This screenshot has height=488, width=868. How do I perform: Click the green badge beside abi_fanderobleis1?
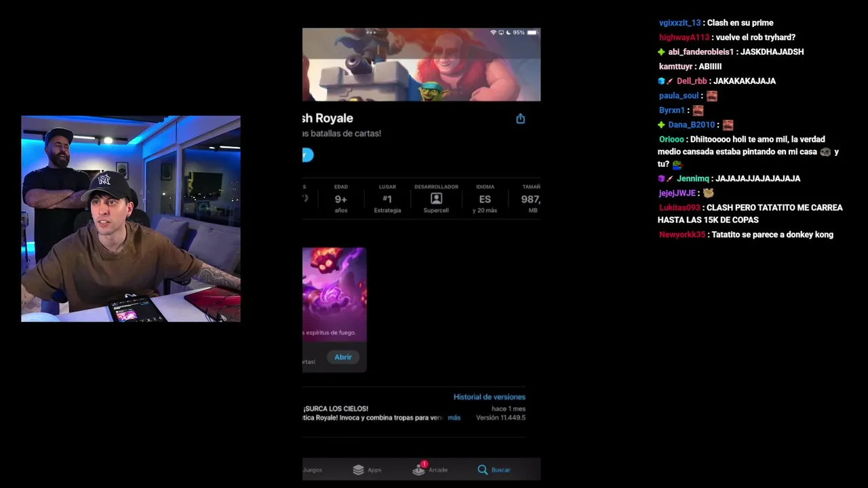(x=661, y=52)
